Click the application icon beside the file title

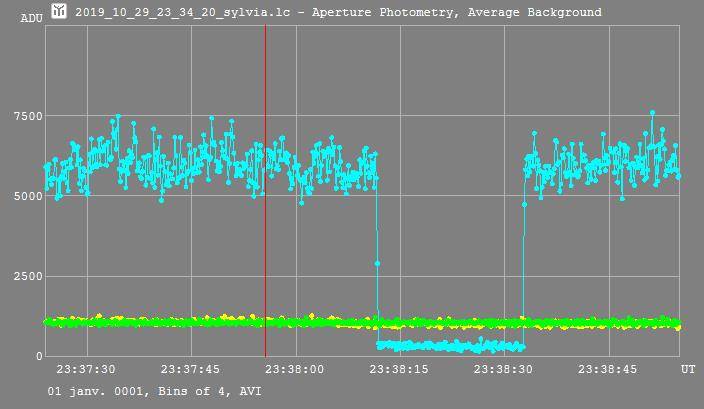click(59, 12)
